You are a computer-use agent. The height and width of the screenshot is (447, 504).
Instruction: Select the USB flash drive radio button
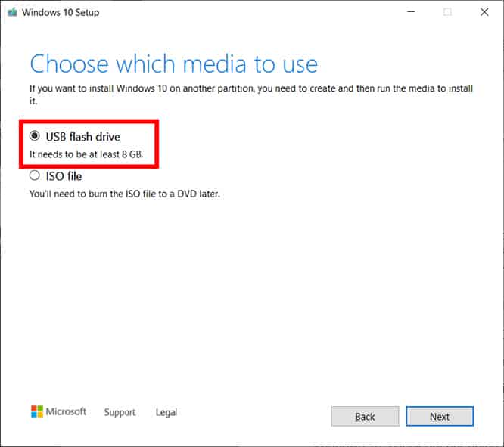[x=34, y=136]
